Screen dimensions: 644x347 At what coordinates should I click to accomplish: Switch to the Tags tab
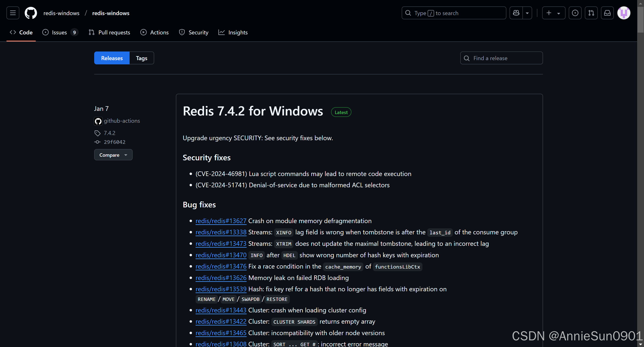click(141, 58)
